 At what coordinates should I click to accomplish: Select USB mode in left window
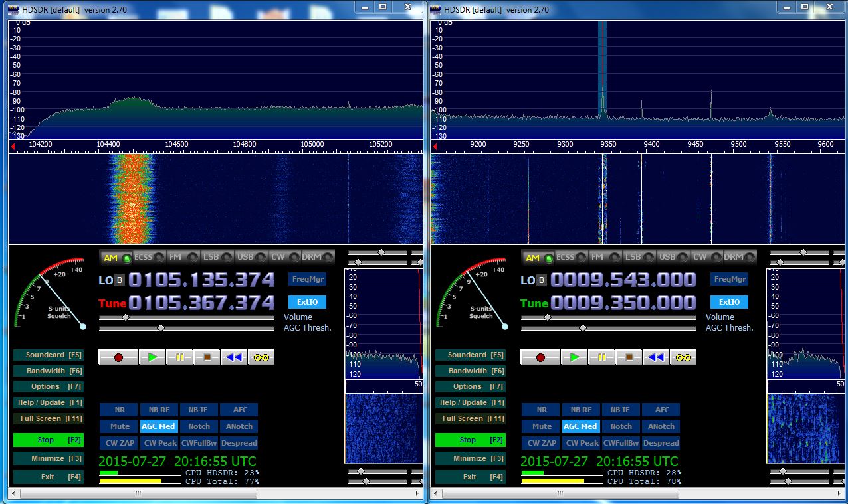pos(251,257)
